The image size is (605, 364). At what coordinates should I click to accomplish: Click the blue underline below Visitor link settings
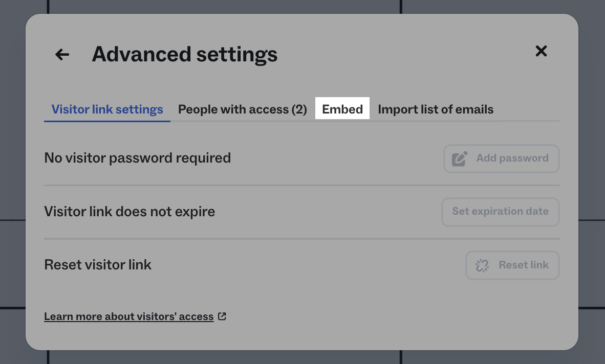pyautogui.click(x=107, y=121)
